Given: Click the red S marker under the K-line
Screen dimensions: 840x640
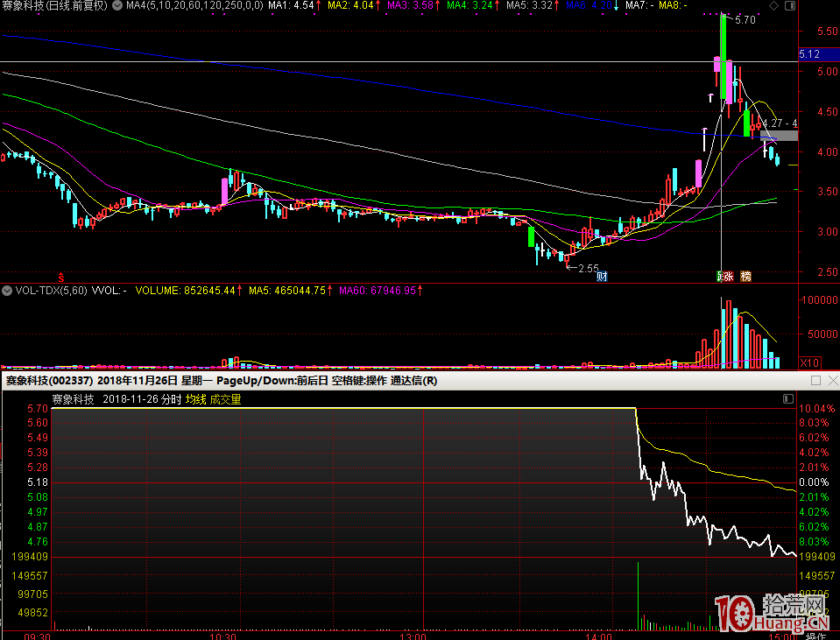Looking at the screenshot, I should pyautogui.click(x=61, y=276).
